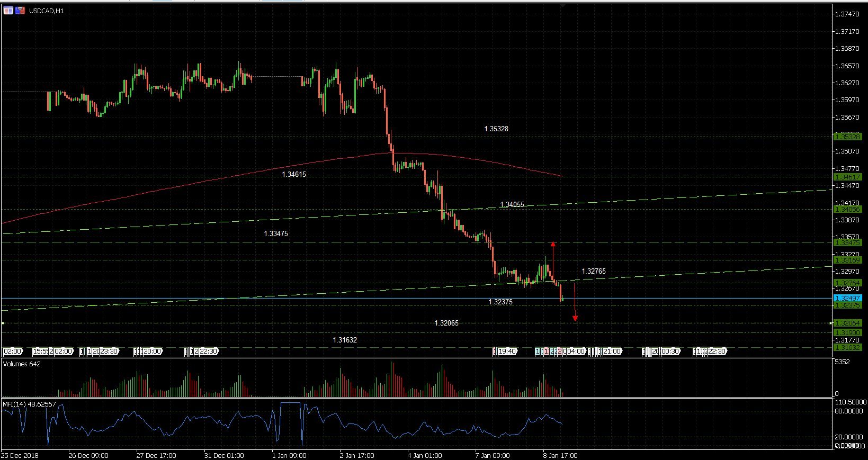Select the 1.32375 level label on chart
868x460 pixels.
click(x=500, y=302)
